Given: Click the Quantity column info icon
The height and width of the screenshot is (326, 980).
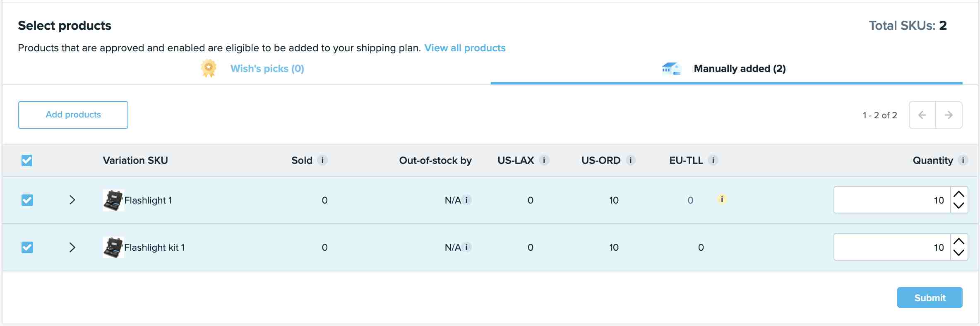Looking at the screenshot, I should point(963,160).
